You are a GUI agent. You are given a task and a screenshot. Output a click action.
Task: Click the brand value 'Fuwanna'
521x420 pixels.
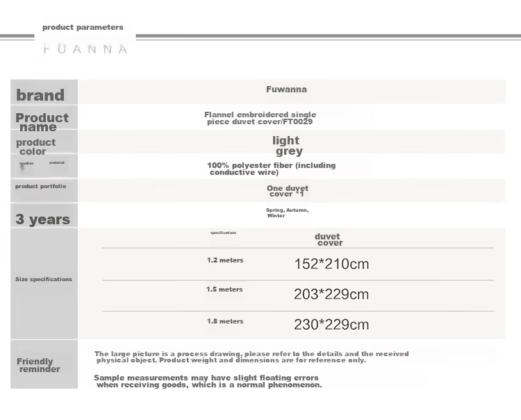click(x=286, y=90)
